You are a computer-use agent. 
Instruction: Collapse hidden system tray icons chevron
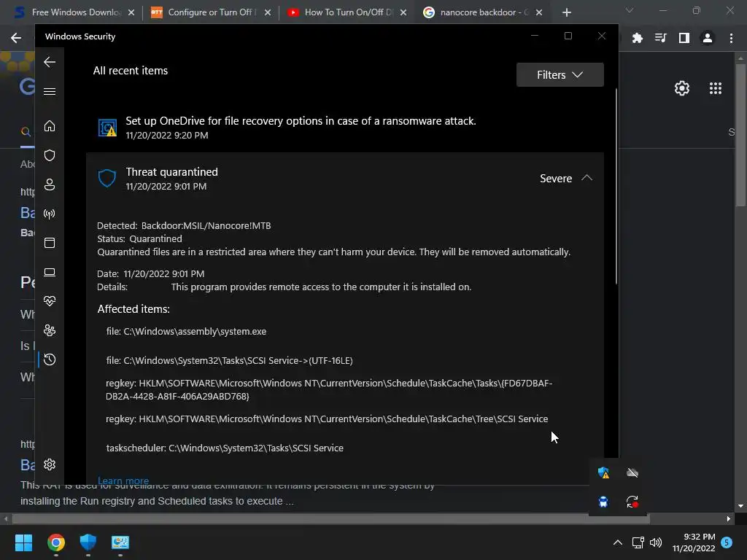click(617, 542)
